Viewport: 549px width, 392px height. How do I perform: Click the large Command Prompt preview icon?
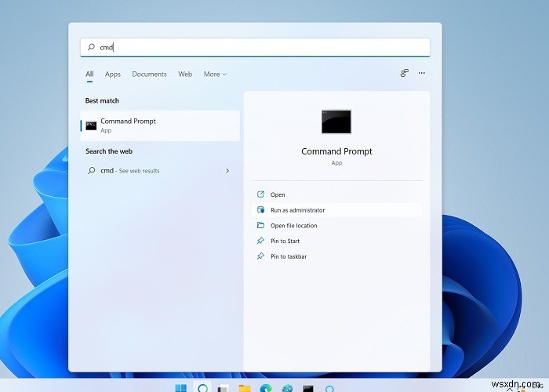pyautogui.click(x=336, y=122)
